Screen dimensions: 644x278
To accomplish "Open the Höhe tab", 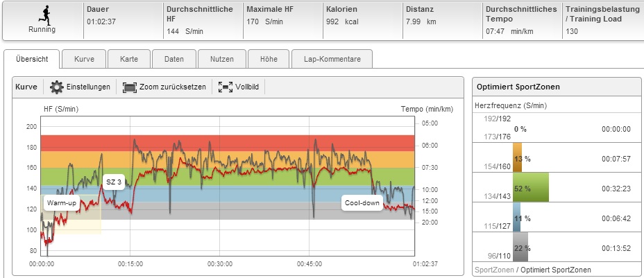I will pos(269,60).
